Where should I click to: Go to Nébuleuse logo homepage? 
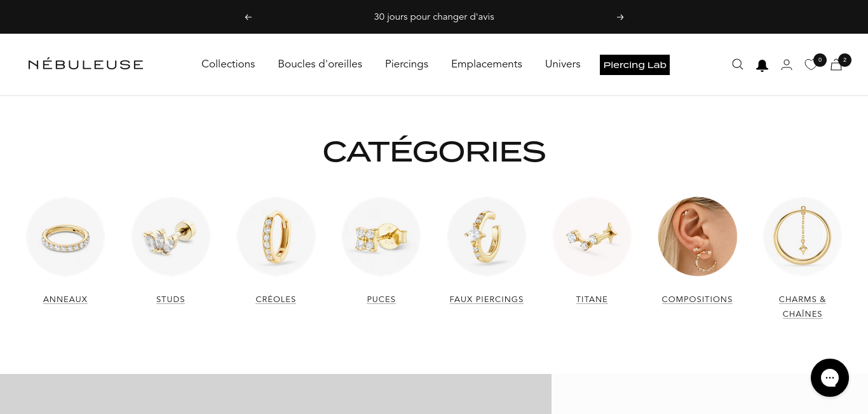coord(86,64)
